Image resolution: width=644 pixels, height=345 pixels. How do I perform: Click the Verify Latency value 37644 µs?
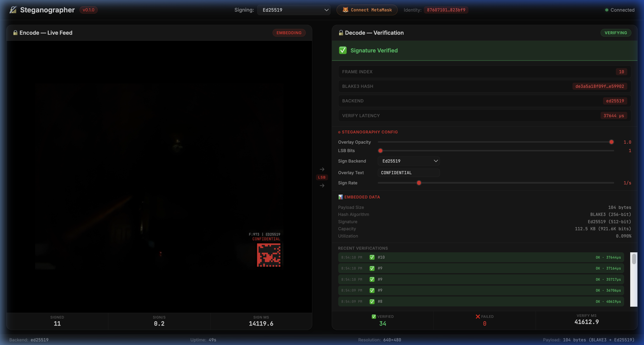pos(614,115)
